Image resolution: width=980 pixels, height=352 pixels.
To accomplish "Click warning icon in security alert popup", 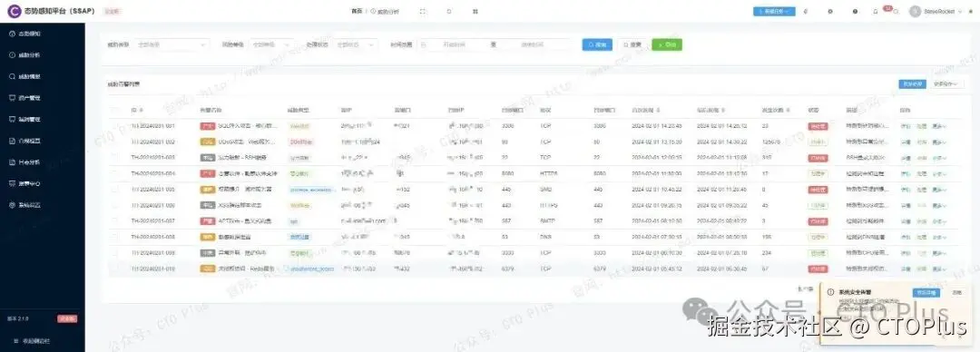I will (x=830, y=292).
